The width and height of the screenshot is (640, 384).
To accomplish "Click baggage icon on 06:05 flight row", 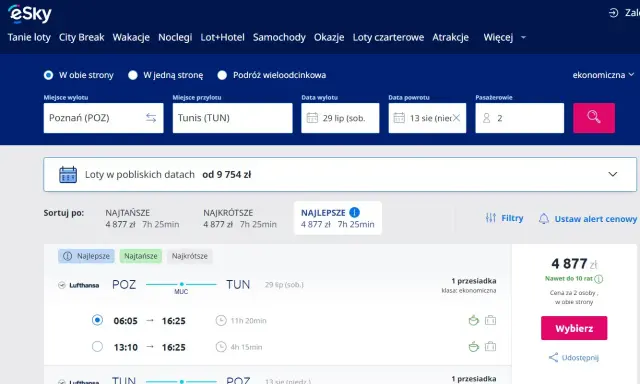I will [x=491, y=320].
